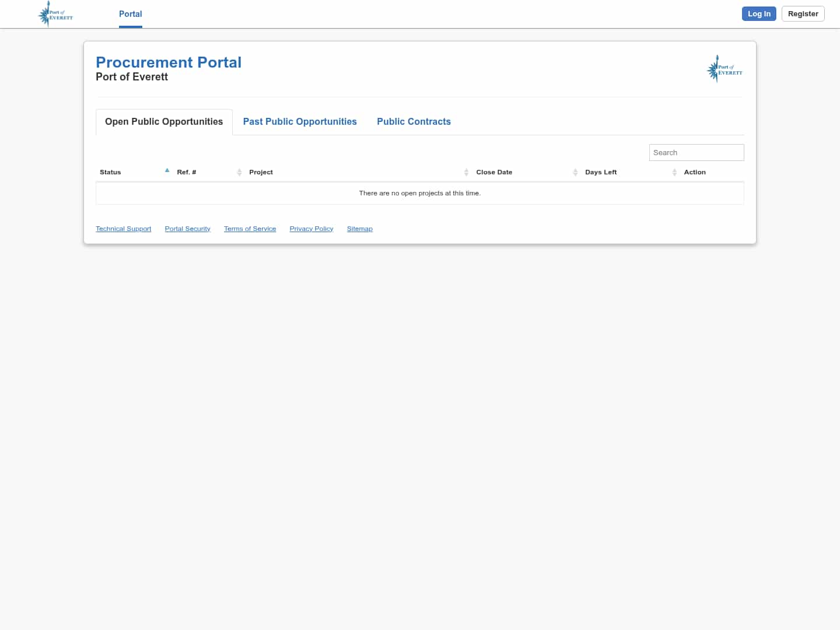Open the Privacy Policy link

[x=311, y=228]
